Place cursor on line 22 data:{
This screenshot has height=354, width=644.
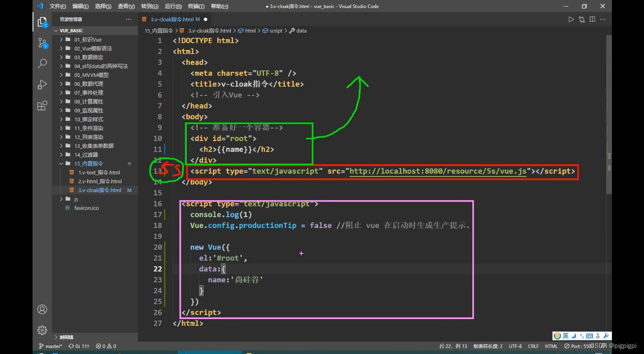[212, 269]
